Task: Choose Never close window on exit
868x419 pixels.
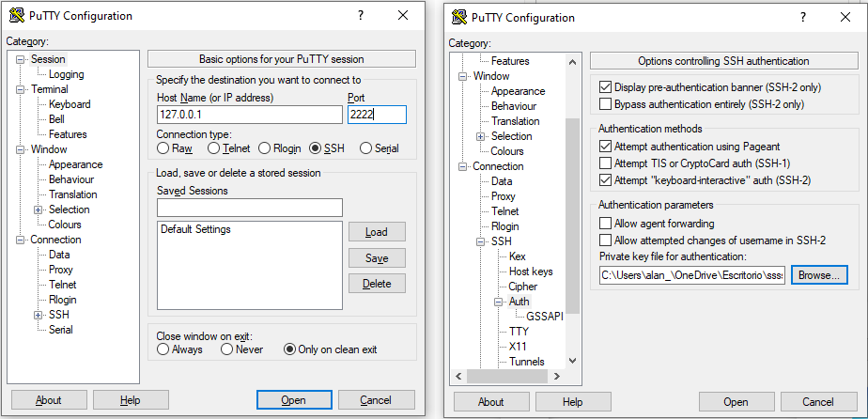Action: [x=226, y=349]
